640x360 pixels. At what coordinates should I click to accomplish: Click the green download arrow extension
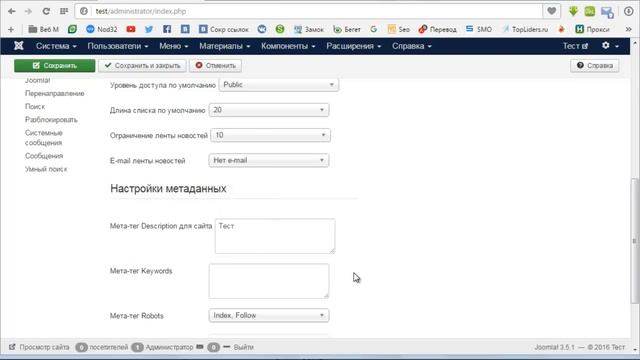tap(573, 11)
